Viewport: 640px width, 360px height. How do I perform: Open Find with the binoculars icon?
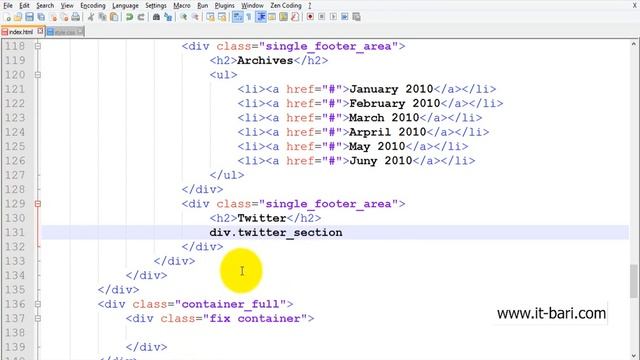156,17
